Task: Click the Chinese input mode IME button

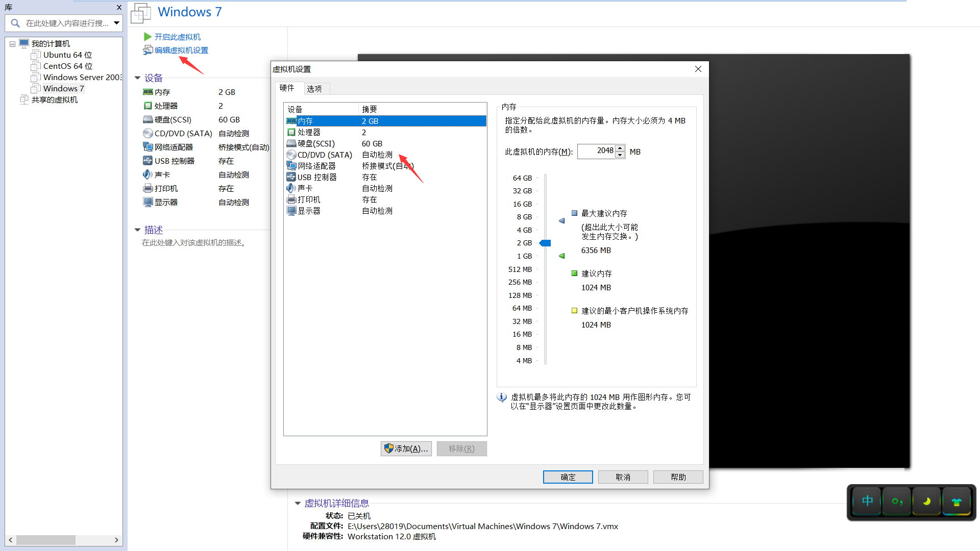Action: [x=867, y=502]
